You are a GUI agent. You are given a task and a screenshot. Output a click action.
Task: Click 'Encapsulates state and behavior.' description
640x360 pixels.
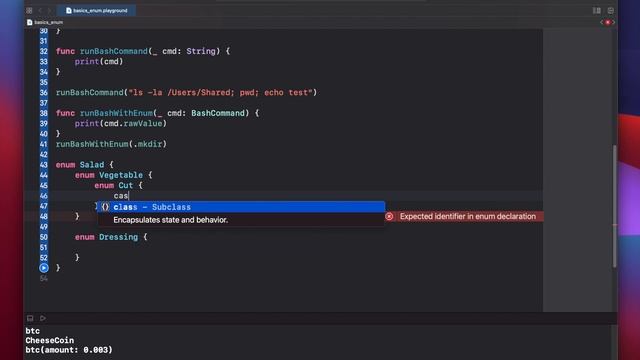(x=171, y=220)
